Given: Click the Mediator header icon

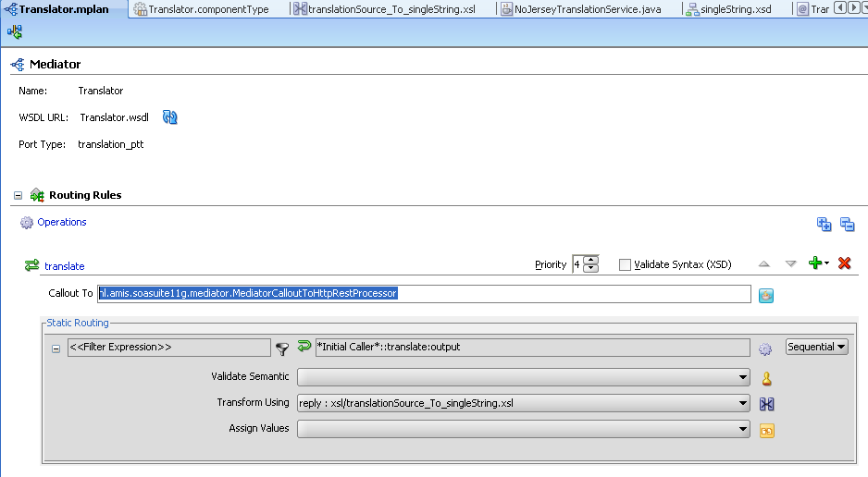Looking at the screenshot, I should 18,65.
